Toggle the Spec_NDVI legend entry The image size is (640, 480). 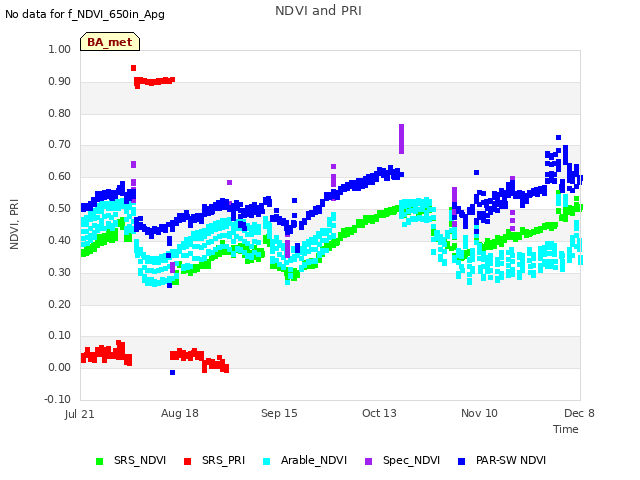pos(402,460)
